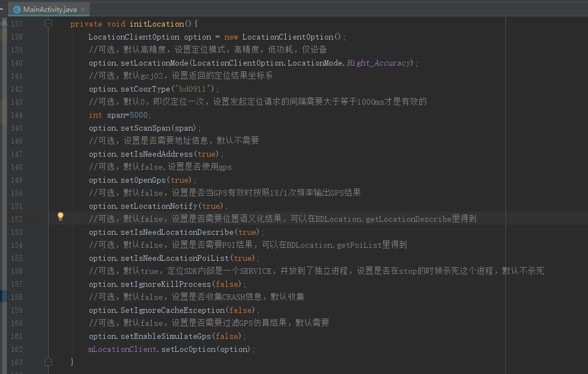The width and height of the screenshot is (588, 374).
Task: Click setIsNeedLocationPoiList on line 155
Action: (175, 258)
